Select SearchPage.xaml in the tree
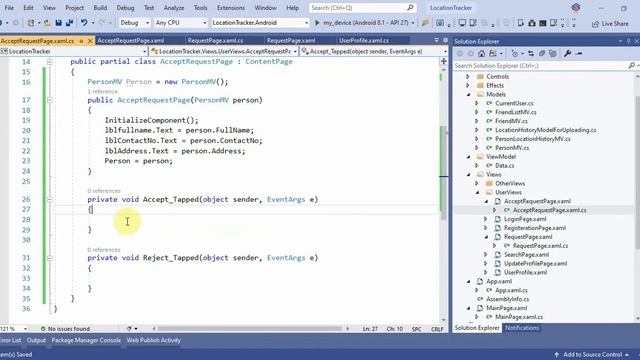Viewport: 640px width, 360px height. click(x=526, y=255)
